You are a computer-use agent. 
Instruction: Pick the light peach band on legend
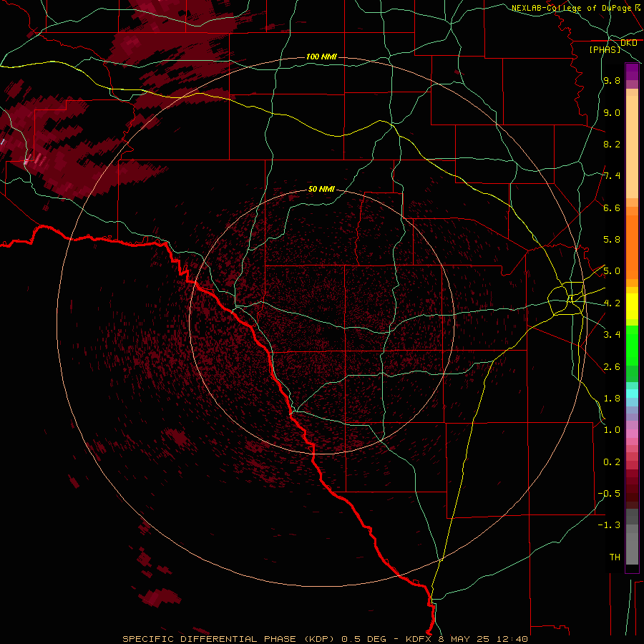coord(632,147)
